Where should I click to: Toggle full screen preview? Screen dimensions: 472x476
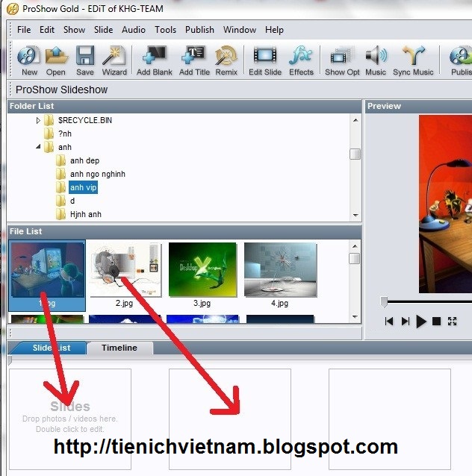tap(453, 321)
